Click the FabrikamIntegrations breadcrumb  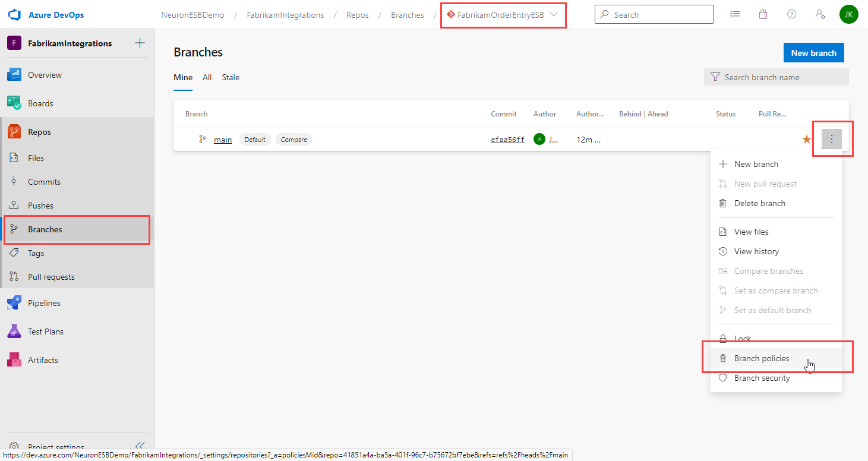286,15
